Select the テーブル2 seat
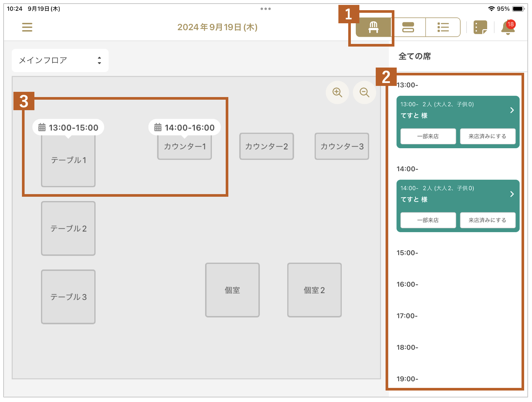532x402 pixels. [68, 229]
